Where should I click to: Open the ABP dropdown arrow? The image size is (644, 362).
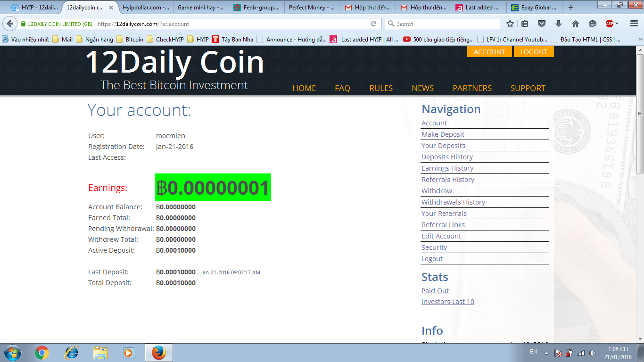pos(617,24)
